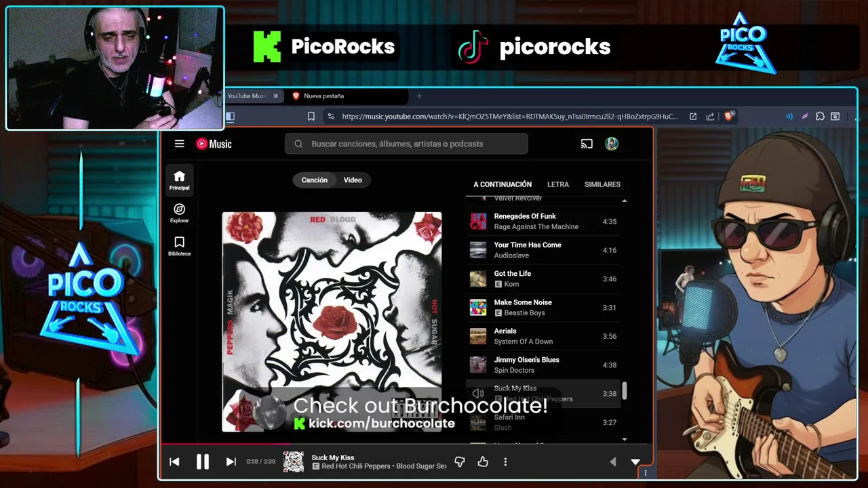The image size is (868, 488).
Task: Click the Aerials album thumbnail in queue
Action: 478,336
